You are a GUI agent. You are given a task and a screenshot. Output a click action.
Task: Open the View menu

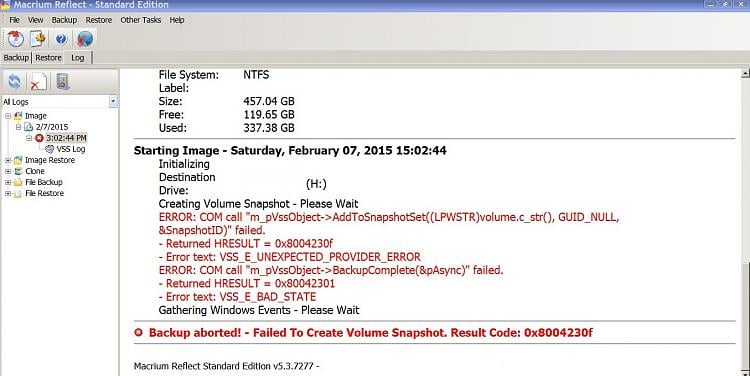point(35,20)
